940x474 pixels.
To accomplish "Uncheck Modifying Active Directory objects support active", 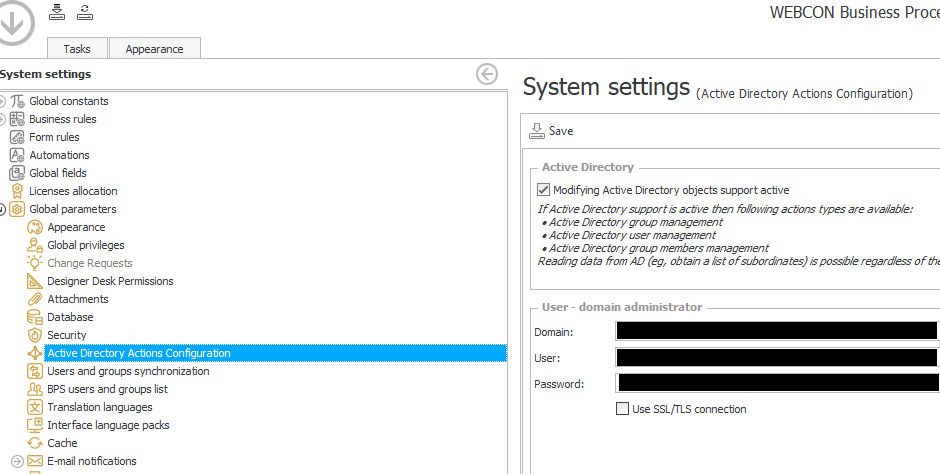I will click(543, 190).
